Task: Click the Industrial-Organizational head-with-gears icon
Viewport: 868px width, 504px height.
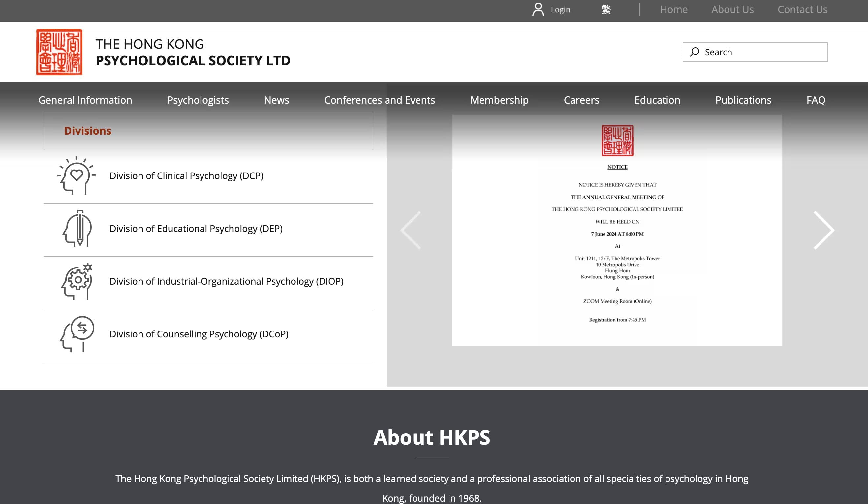Action: click(x=77, y=281)
